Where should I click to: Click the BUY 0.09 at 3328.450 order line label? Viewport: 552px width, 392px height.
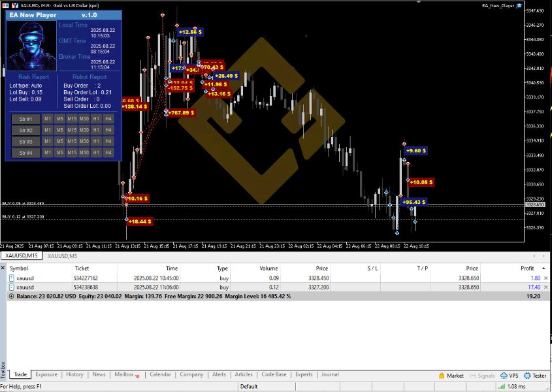(23, 203)
